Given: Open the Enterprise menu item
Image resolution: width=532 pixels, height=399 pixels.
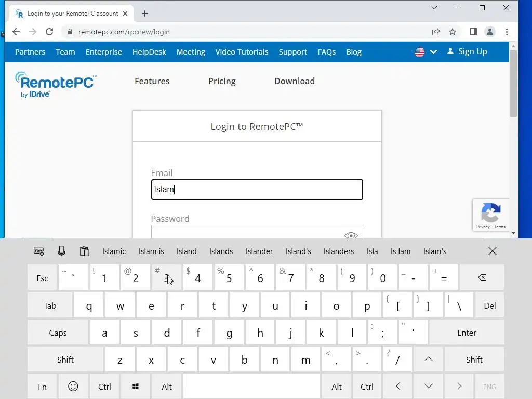Looking at the screenshot, I should pyautogui.click(x=103, y=52).
